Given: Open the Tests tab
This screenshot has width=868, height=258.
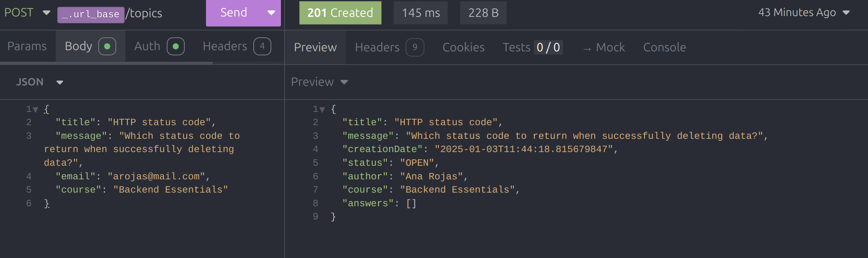Looking at the screenshot, I should click(x=533, y=47).
